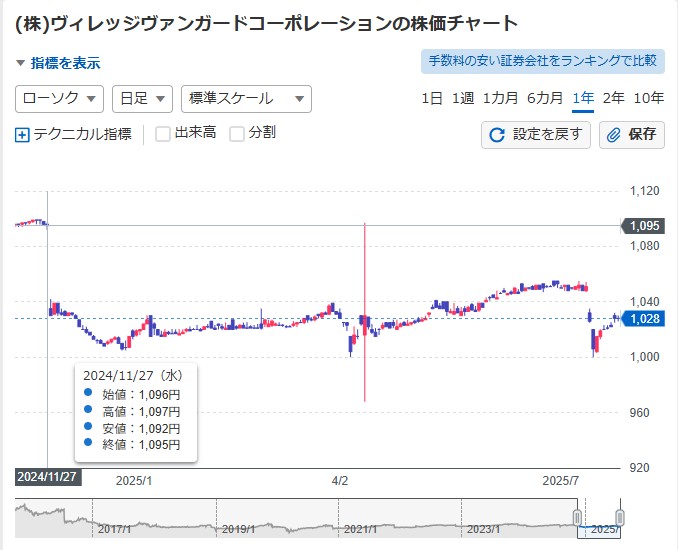Click the 1,028 current price label

pos(643,319)
